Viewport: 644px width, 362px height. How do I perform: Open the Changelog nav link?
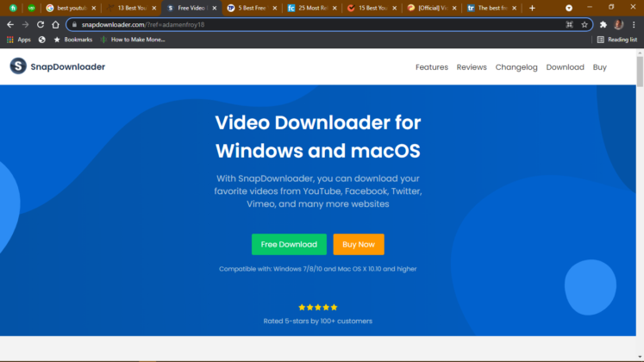[516, 67]
